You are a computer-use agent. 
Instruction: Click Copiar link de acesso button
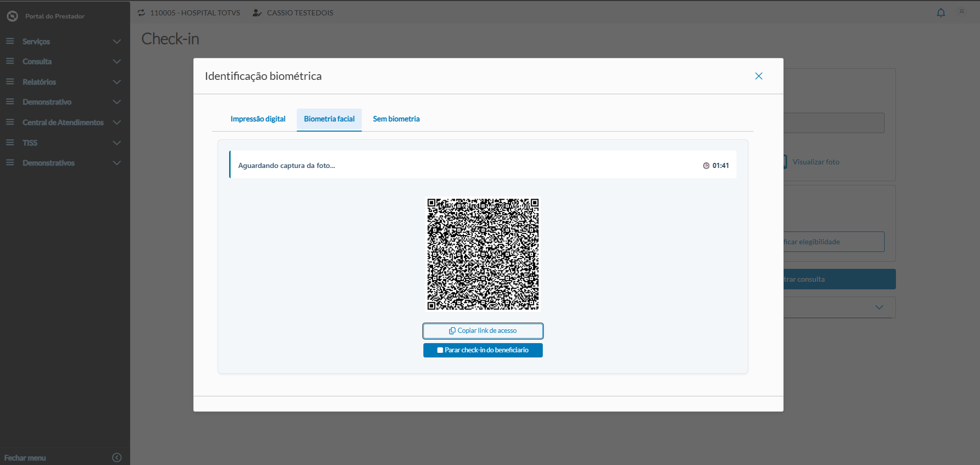coord(483,331)
